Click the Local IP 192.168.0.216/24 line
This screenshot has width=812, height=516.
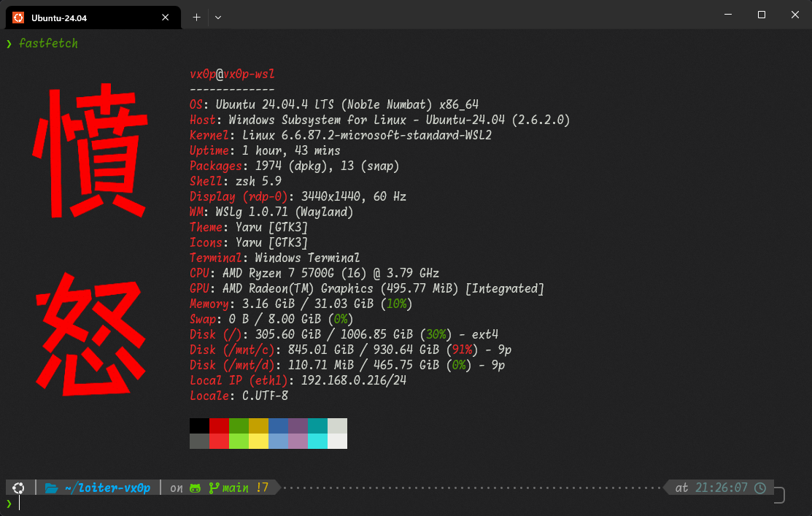[298, 380]
